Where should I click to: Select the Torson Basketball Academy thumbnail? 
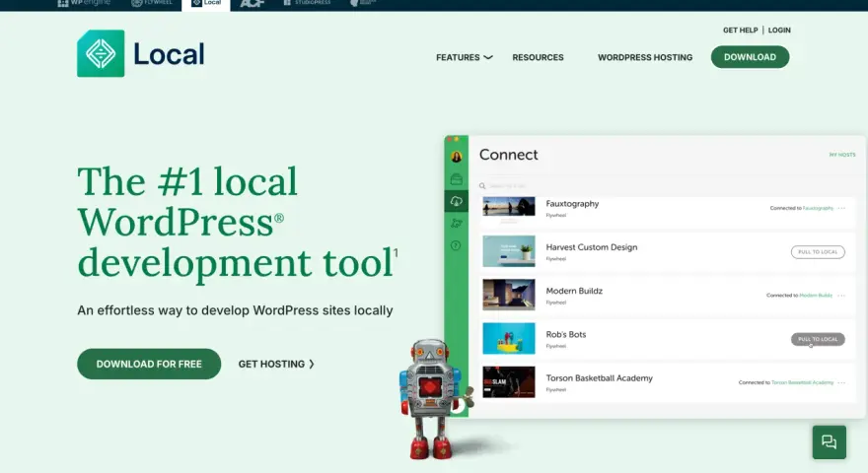[x=509, y=381]
